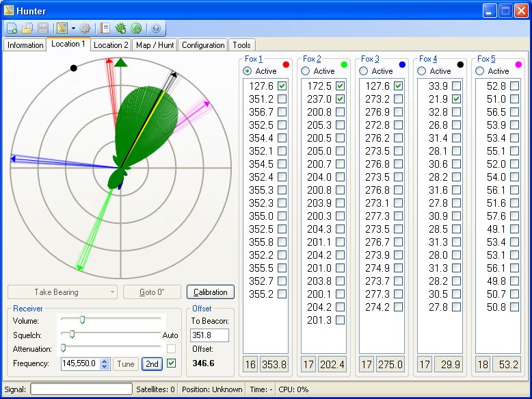
Task: Open the notebook log toolbar icon
Action: [105, 28]
